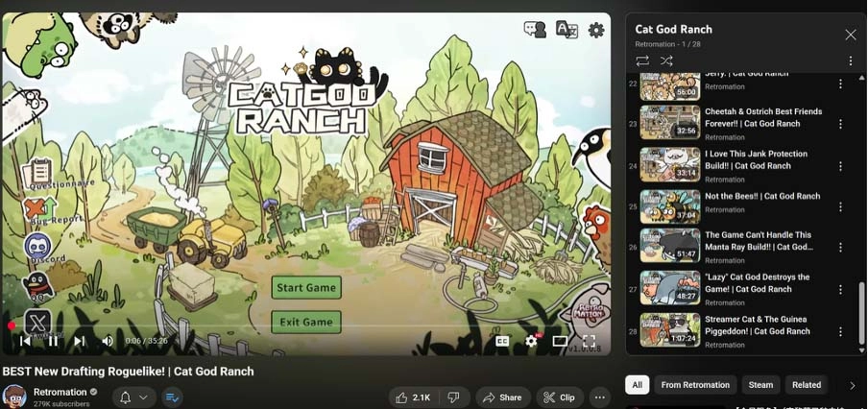Open Questionnaire icon in game menu

pyautogui.click(x=40, y=172)
